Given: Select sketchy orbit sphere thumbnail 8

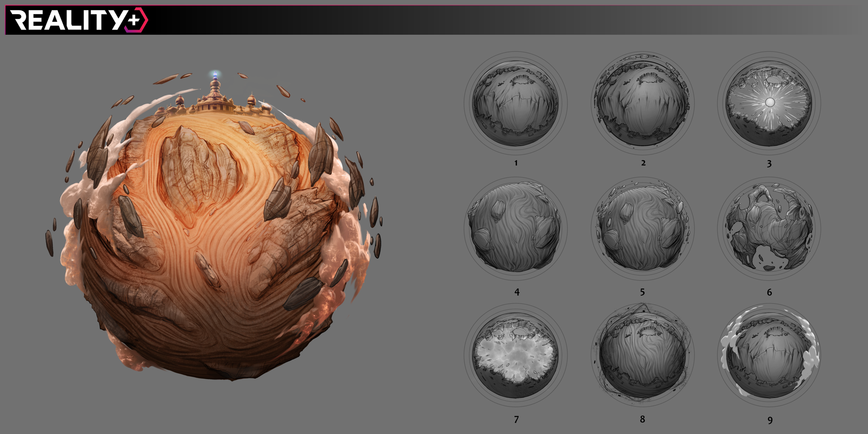Looking at the screenshot, I should pos(643,355).
